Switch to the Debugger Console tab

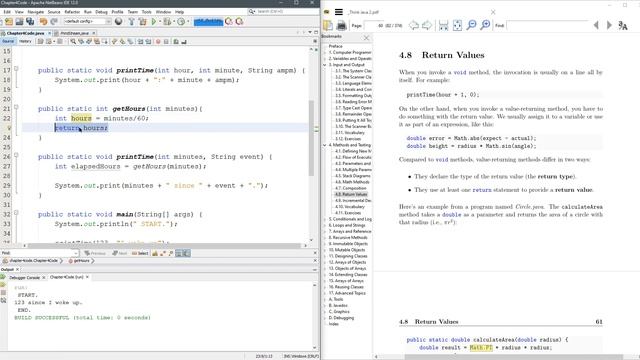pyautogui.click(x=24, y=277)
